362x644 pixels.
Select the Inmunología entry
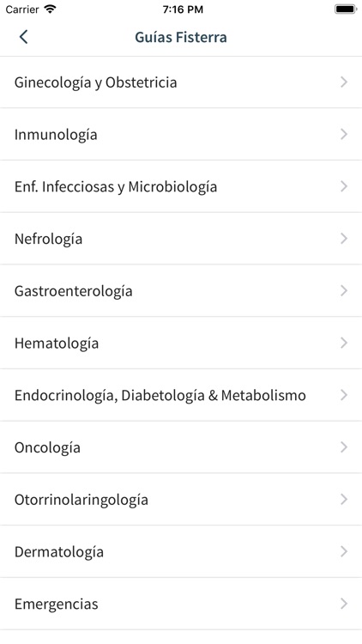tap(181, 134)
